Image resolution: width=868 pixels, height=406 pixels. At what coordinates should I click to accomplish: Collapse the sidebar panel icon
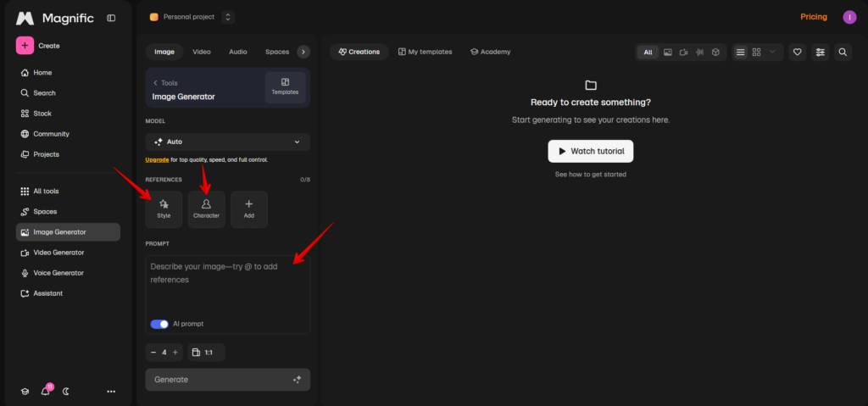pyautogui.click(x=111, y=18)
